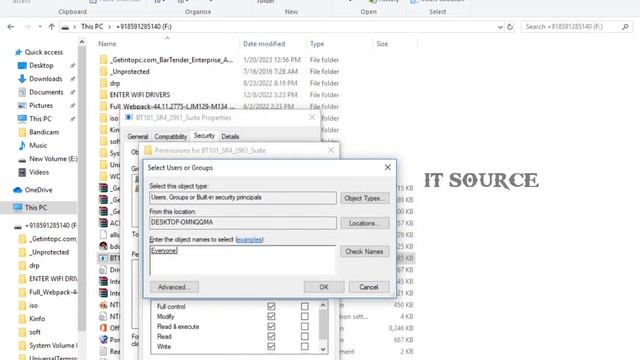Switch to Details tab in Properties

click(230, 137)
